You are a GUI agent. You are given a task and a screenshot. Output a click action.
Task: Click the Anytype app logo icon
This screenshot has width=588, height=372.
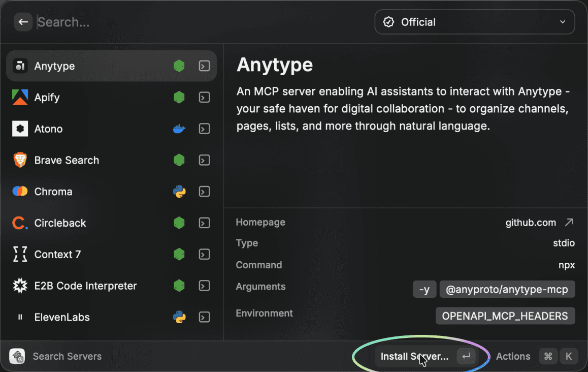coord(20,66)
